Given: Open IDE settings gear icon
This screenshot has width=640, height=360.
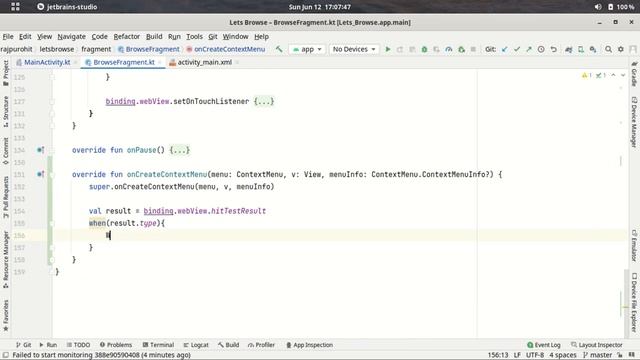Looking at the screenshot, I should pyautogui.click(x=621, y=49).
